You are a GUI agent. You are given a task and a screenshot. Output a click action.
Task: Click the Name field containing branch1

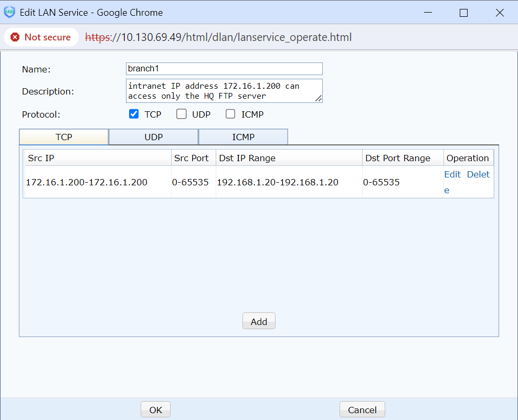coord(224,69)
